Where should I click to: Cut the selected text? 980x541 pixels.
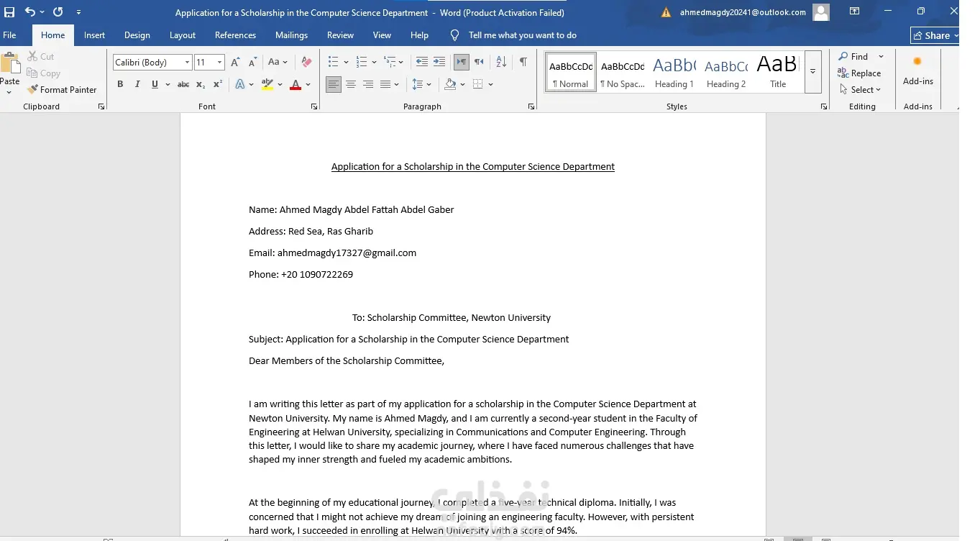pos(40,56)
